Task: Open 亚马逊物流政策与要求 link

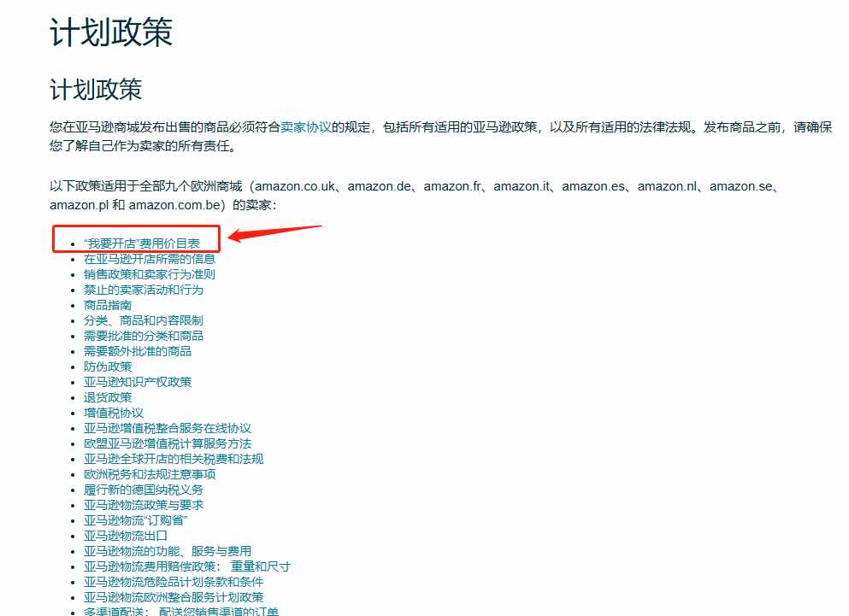Action: [144, 505]
